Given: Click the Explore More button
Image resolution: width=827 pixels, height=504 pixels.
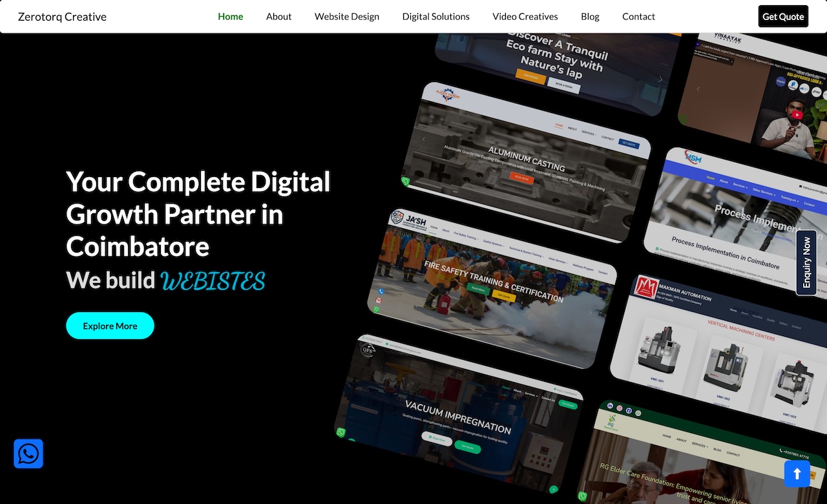Looking at the screenshot, I should point(110,326).
